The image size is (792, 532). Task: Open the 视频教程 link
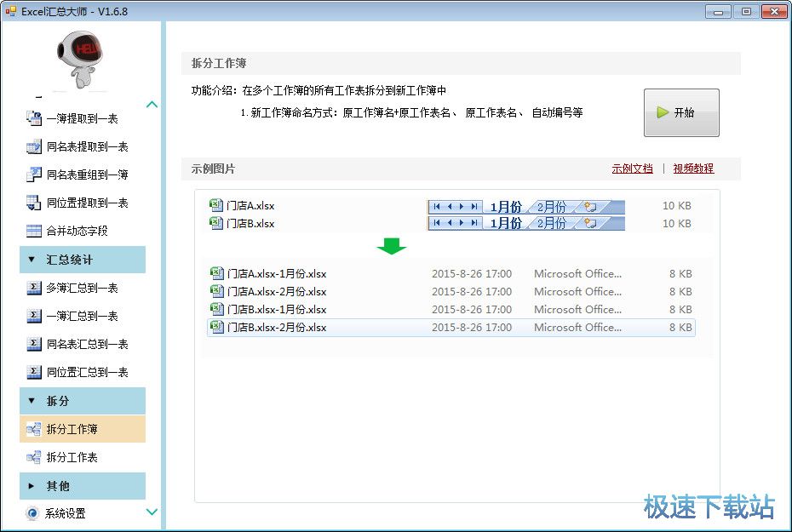click(x=693, y=169)
